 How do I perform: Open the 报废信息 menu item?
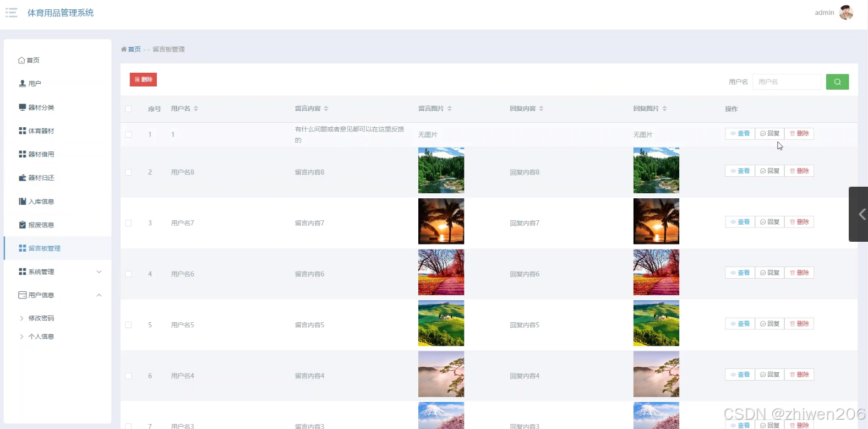(57, 225)
